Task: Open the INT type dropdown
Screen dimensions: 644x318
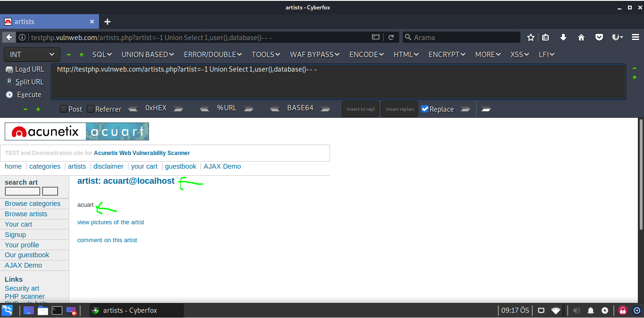Action: click(x=32, y=55)
